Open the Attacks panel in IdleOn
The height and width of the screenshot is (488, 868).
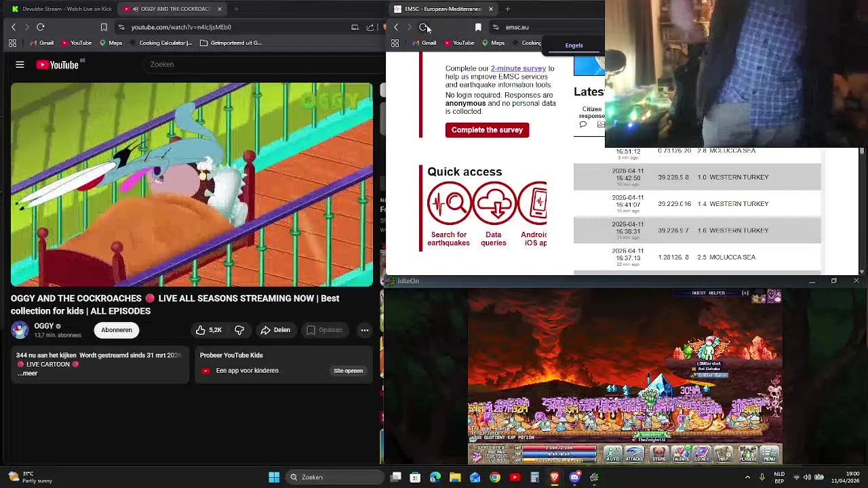[x=635, y=454]
